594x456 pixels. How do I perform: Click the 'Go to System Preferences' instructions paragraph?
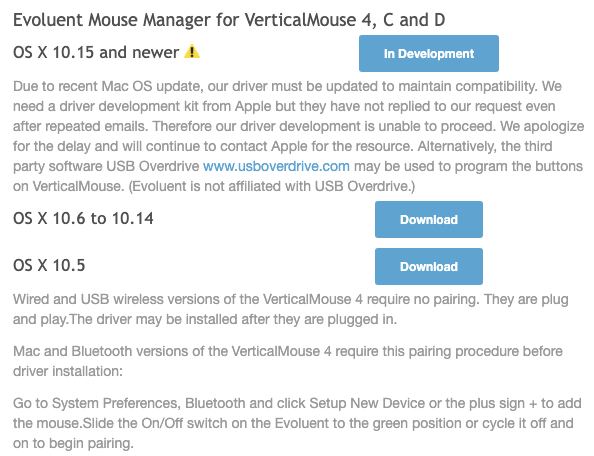pyautogui.click(x=297, y=423)
